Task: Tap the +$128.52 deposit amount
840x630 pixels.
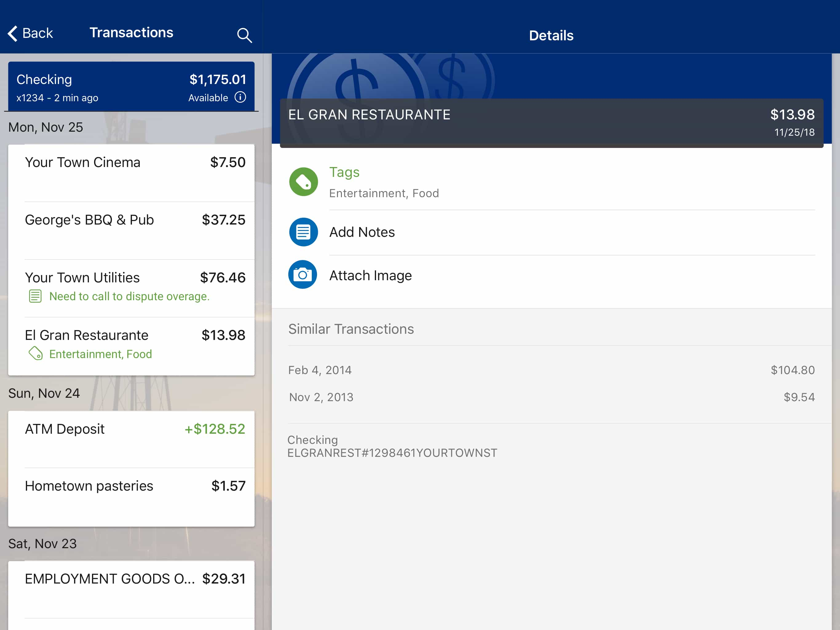Action: click(x=215, y=429)
